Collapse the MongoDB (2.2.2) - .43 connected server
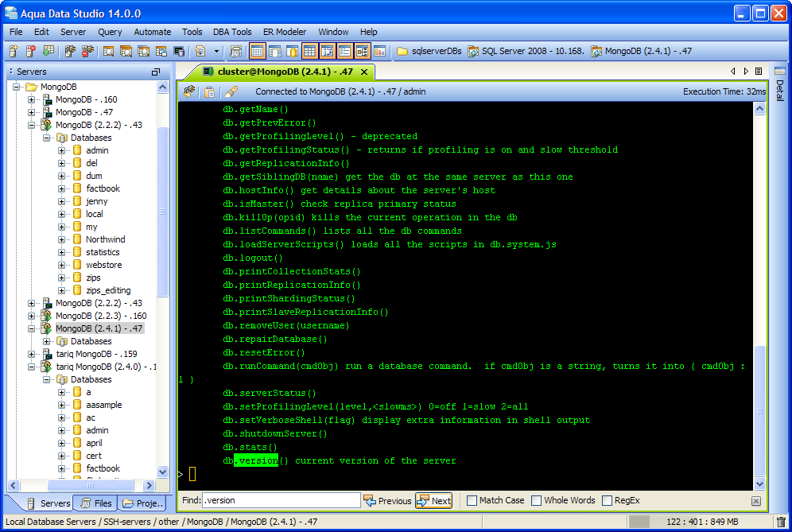The height and width of the screenshot is (532, 792). point(31,125)
